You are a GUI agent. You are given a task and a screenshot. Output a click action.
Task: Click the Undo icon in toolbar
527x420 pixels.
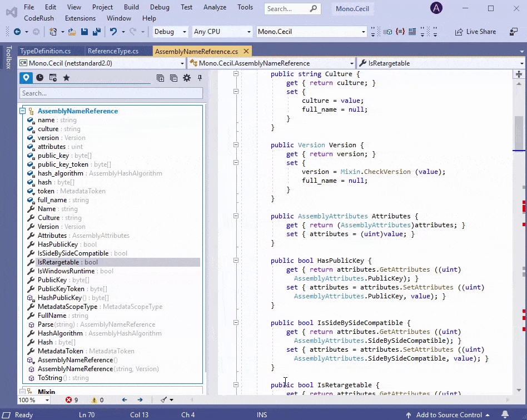(113, 32)
